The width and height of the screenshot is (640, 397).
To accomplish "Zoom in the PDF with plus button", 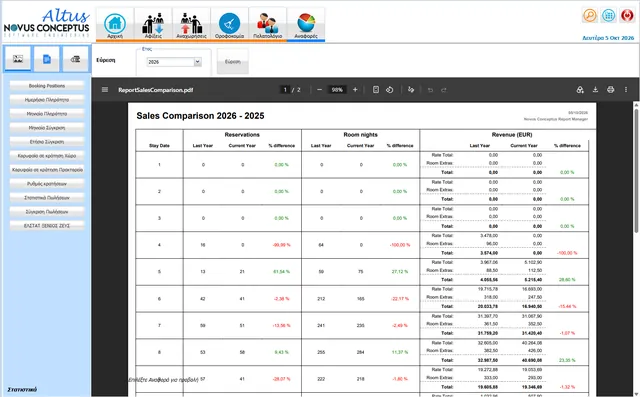I will [355, 90].
